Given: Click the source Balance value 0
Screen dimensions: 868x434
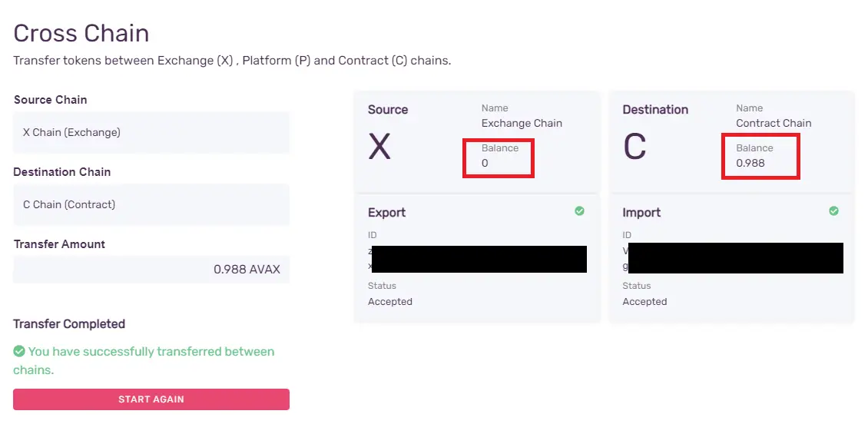Looking at the screenshot, I should tap(485, 164).
